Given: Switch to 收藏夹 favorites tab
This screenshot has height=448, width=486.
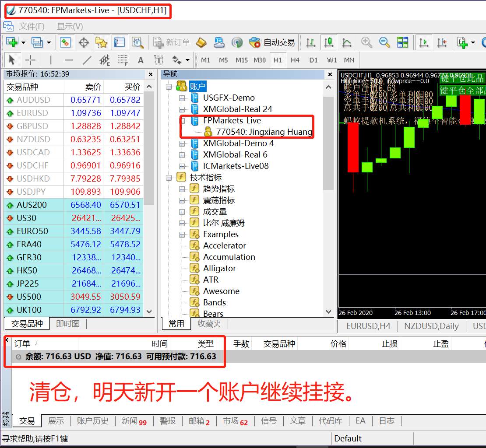Looking at the screenshot, I should (209, 324).
